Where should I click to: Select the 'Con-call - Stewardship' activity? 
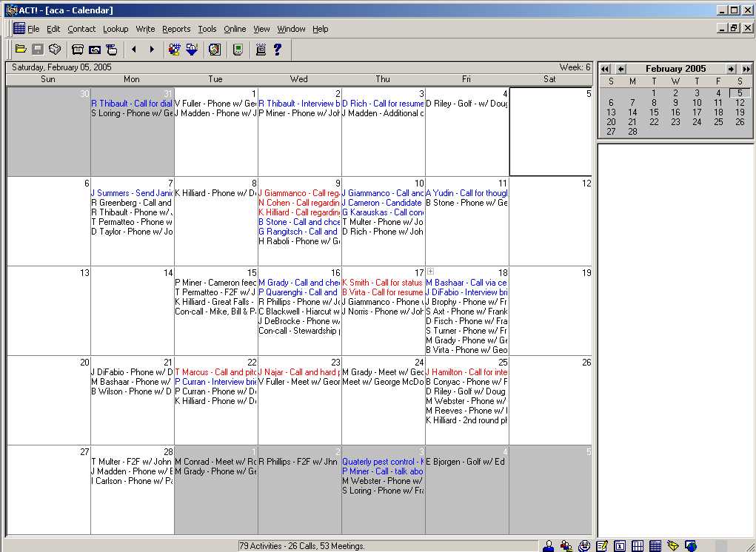coord(299,331)
